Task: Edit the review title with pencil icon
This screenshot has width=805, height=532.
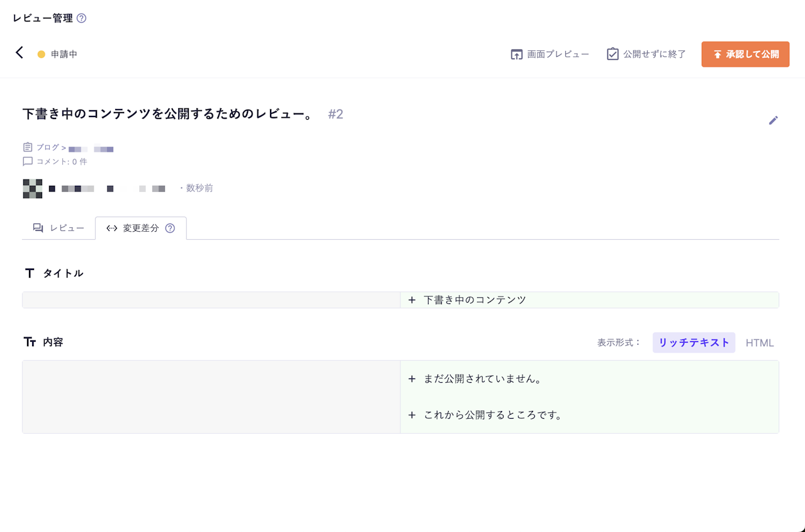Action: point(774,120)
